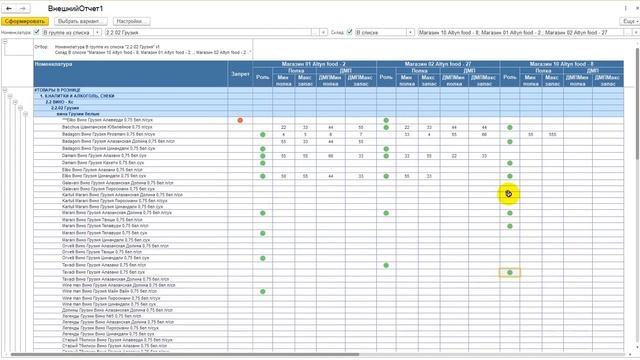Click the Сформировать button

tap(25, 21)
